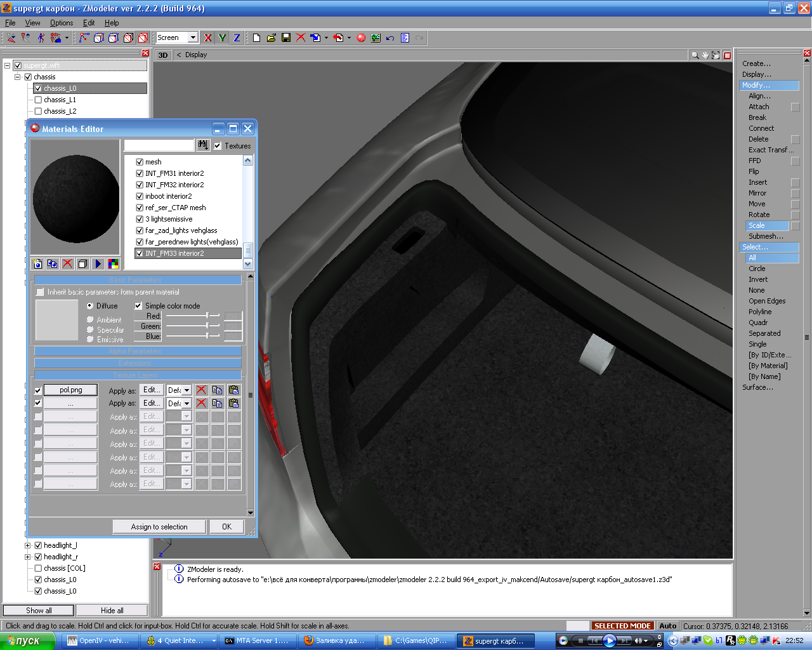The width and height of the screenshot is (812, 650).
Task: Click the search binoculars icon in Materials Editor
Action: click(202, 145)
